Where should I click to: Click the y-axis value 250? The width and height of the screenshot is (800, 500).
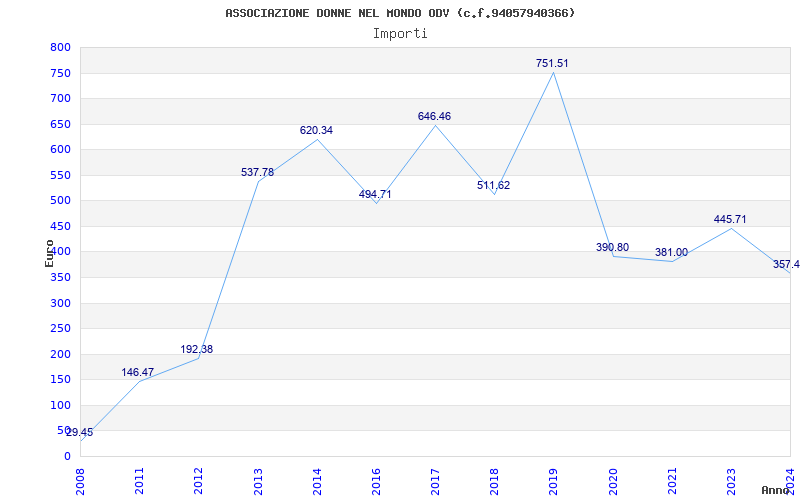click(60, 329)
